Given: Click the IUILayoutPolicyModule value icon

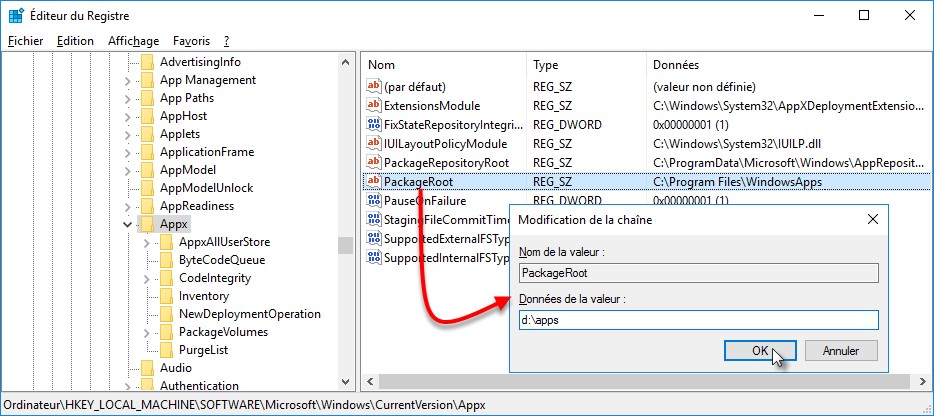Looking at the screenshot, I should (x=374, y=144).
